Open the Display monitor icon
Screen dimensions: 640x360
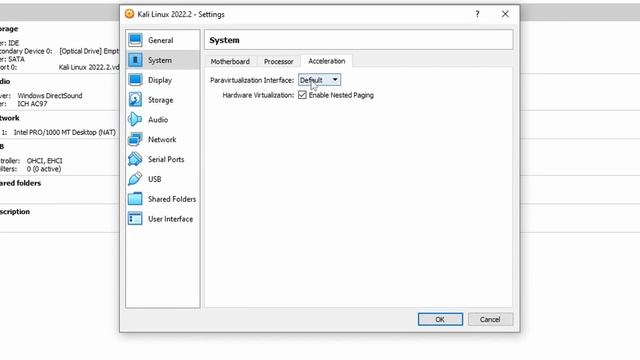coord(135,80)
